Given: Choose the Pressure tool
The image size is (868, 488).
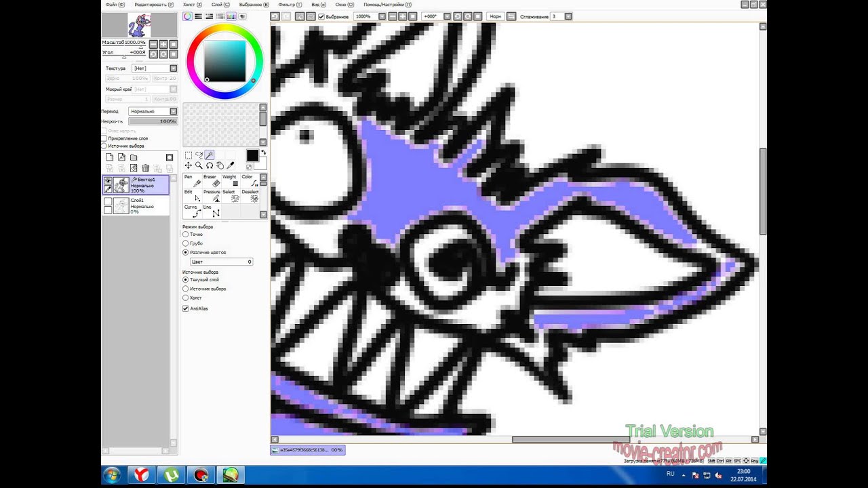Looking at the screenshot, I should (x=212, y=196).
